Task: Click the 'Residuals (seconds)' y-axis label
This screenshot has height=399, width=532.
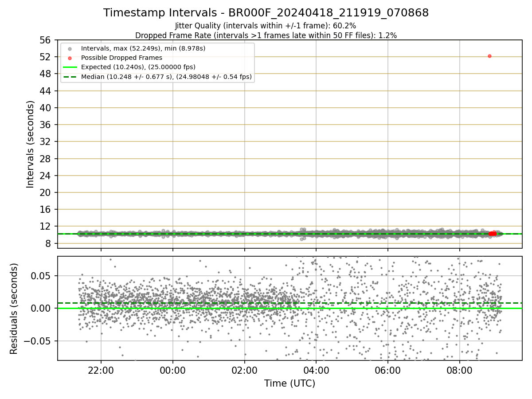Action: (14, 309)
